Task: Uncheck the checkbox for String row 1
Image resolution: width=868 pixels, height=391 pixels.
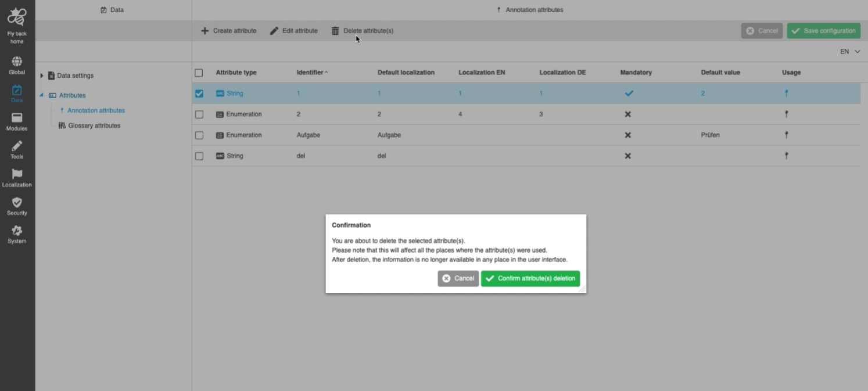Action: tap(199, 94)
